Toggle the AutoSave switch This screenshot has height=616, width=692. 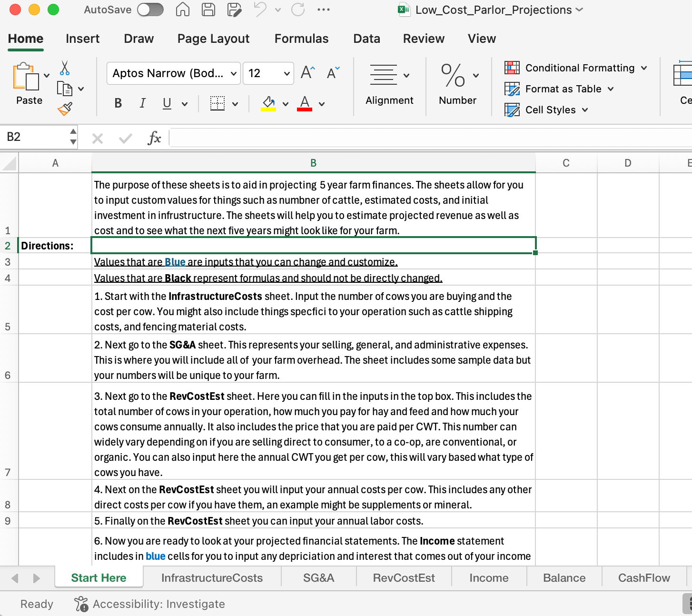point(150,10)
